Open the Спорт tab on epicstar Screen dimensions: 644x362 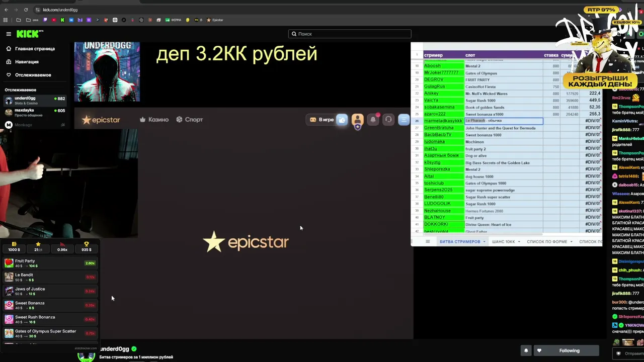pyautogui.click(x=190, y=120)
